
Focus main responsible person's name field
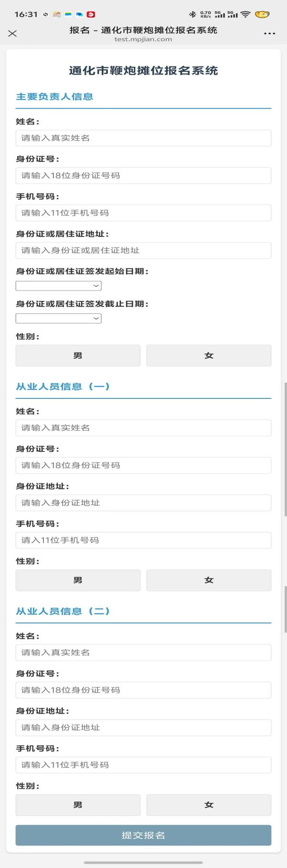pyautogui.click(x=143, y=138)
